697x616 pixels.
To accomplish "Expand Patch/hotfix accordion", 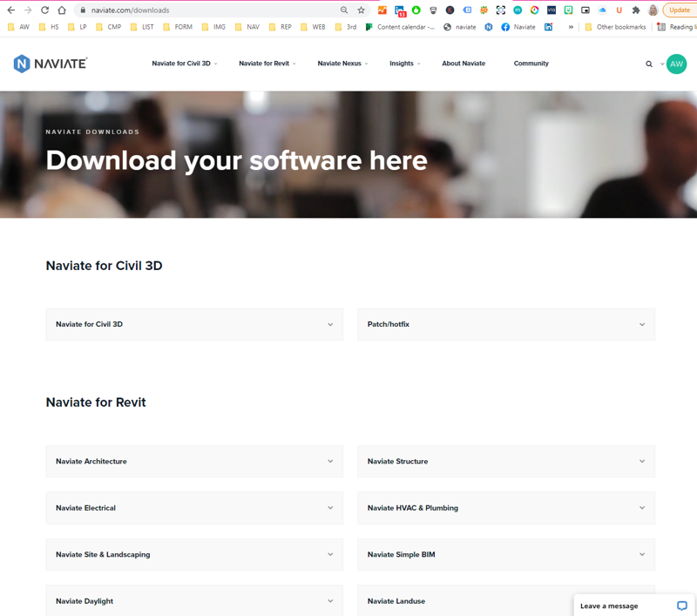I will (x=506, y=324).
